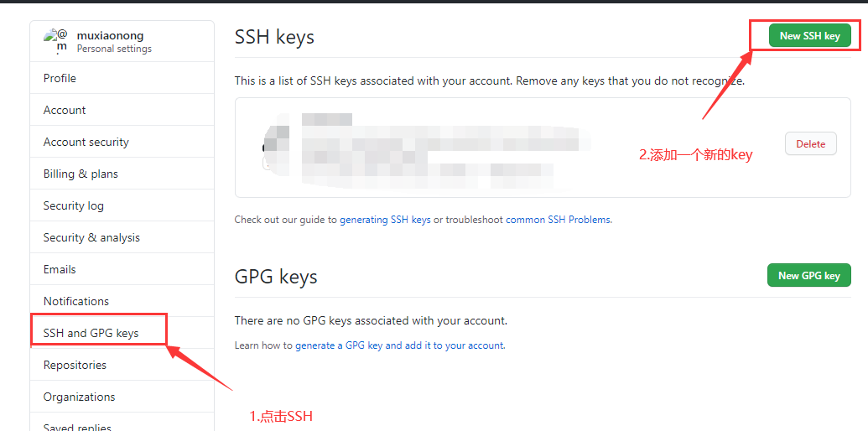Click the muxiaonong profile avatar image
Screen dimensions: 868x431
coord(56,41)
